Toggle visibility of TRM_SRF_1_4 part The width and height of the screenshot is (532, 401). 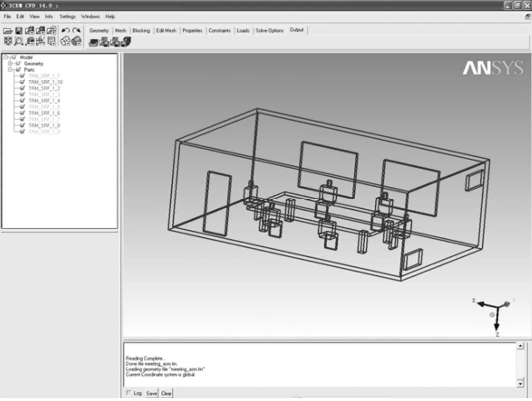click(x=23, y=100)
